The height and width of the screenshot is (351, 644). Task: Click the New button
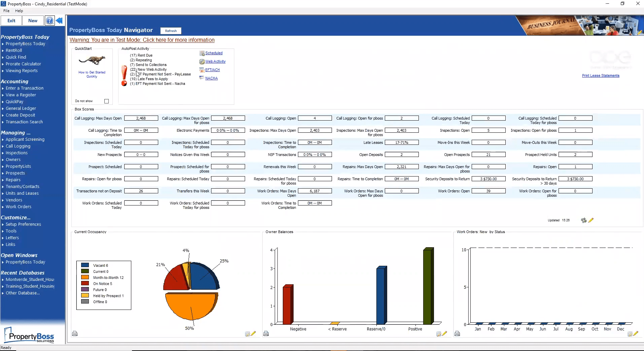(33, 21)
